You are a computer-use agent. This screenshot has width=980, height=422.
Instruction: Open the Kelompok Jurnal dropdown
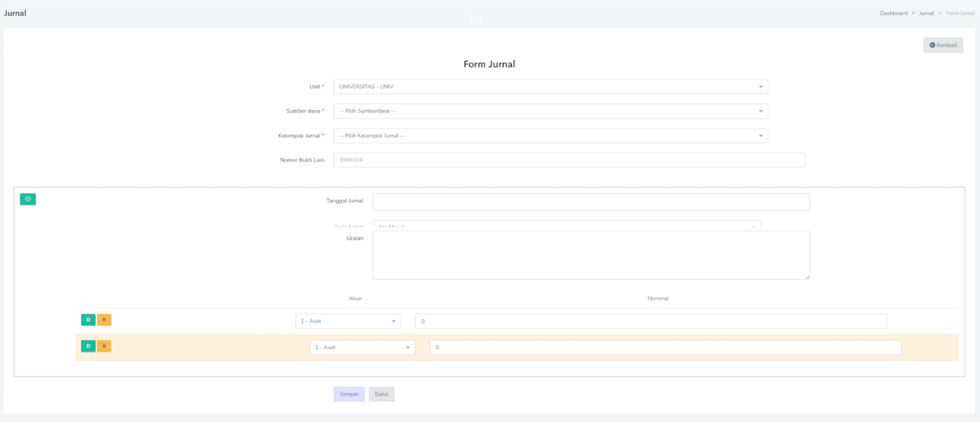(550, 136)
